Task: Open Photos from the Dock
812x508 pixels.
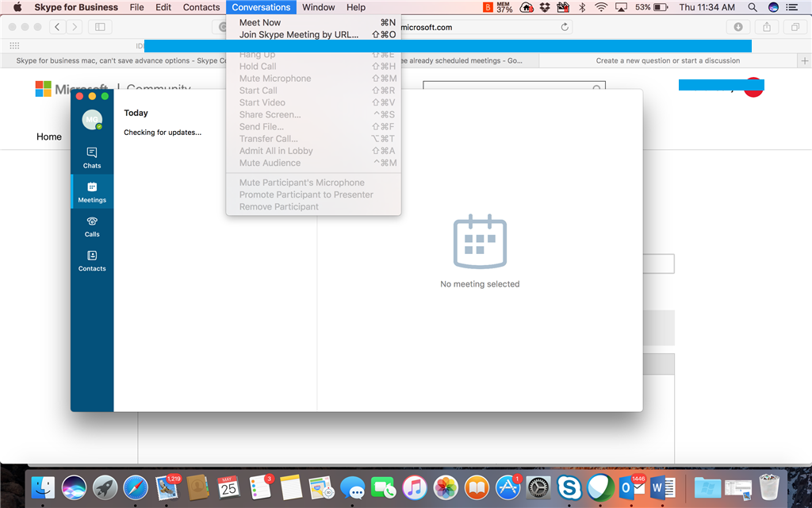Action: [446, 488]
